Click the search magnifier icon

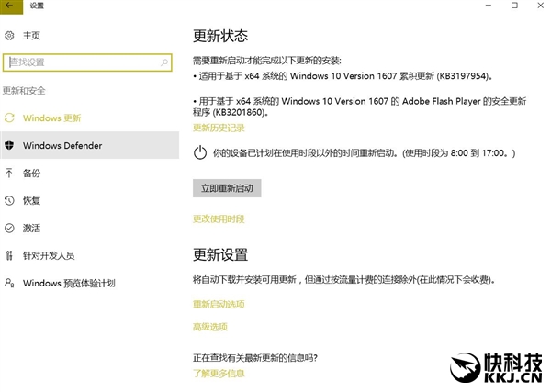pyautogui.click(x=164, y=62)
